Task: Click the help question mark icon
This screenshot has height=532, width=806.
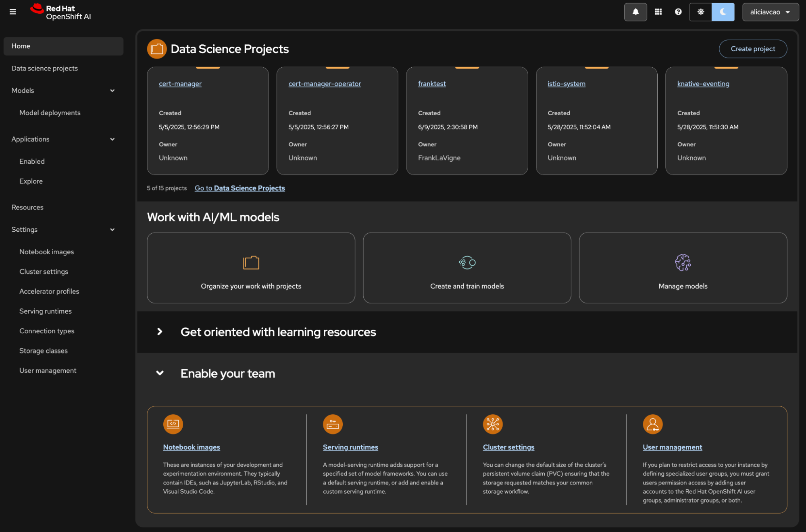Action: pyautogui.click(x=678, y=12)
